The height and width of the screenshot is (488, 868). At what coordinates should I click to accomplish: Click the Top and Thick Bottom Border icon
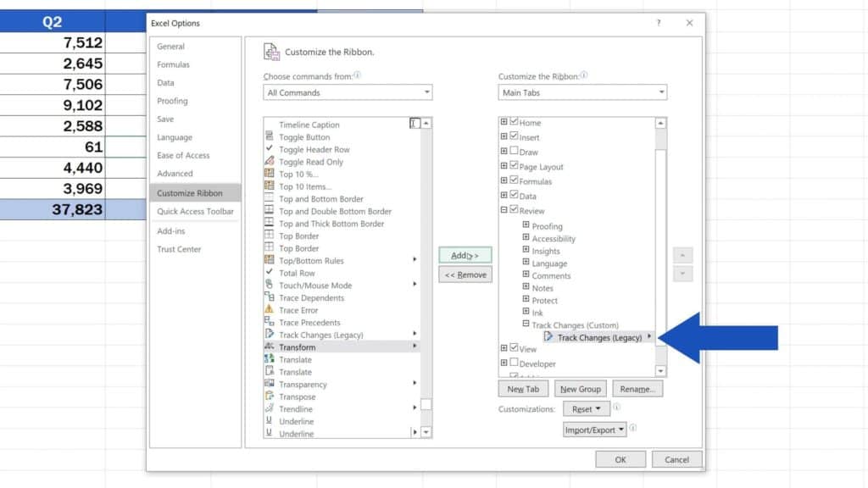point(269,223)
